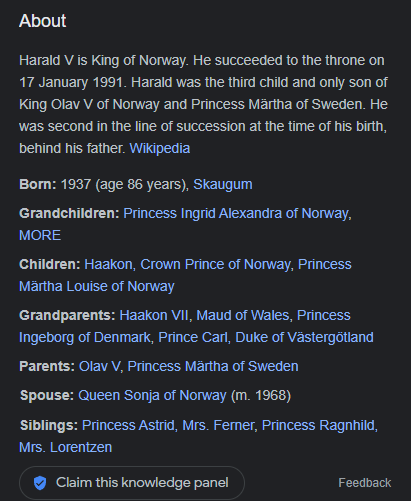Click Claim this knowledge panel button
This screenshot has width=411, height=501.
tap(132, 483)
